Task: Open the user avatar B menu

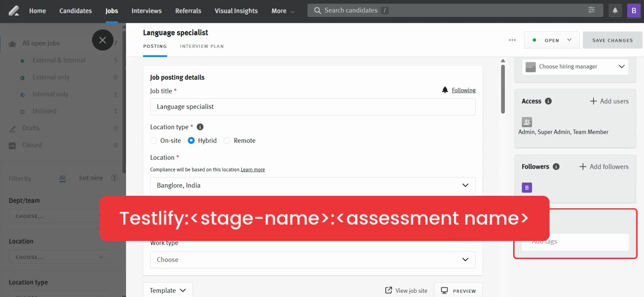Action: [634, 10]
